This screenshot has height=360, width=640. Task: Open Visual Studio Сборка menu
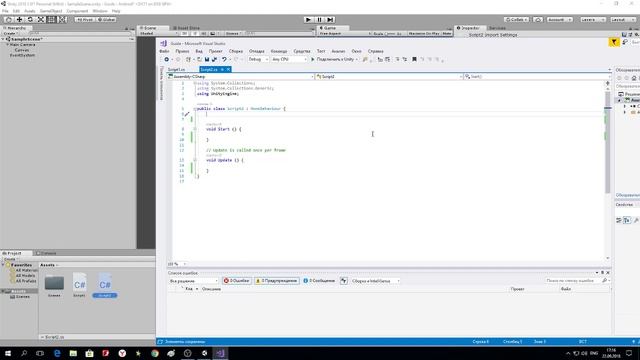[x=236, y=51]
